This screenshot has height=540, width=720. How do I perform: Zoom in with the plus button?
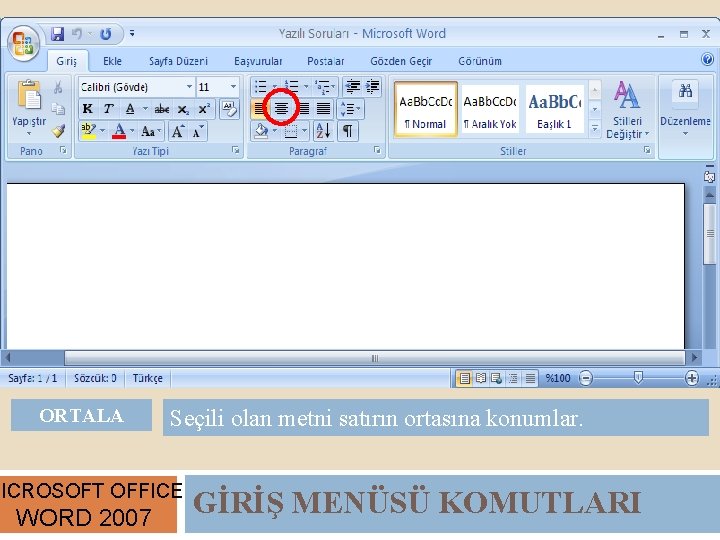[692, 378]
